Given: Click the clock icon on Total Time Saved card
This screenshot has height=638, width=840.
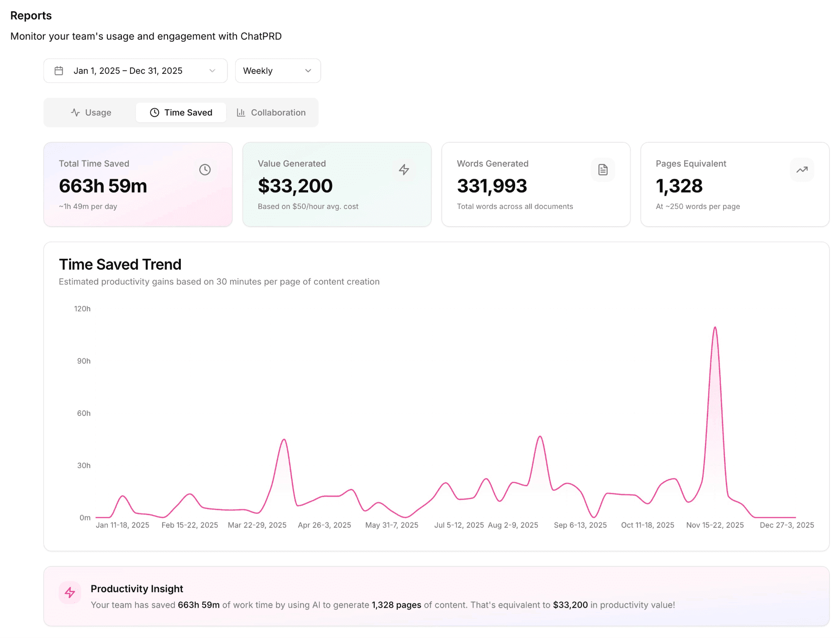Looking at the screenshot, I should click(x=205, y=170).
